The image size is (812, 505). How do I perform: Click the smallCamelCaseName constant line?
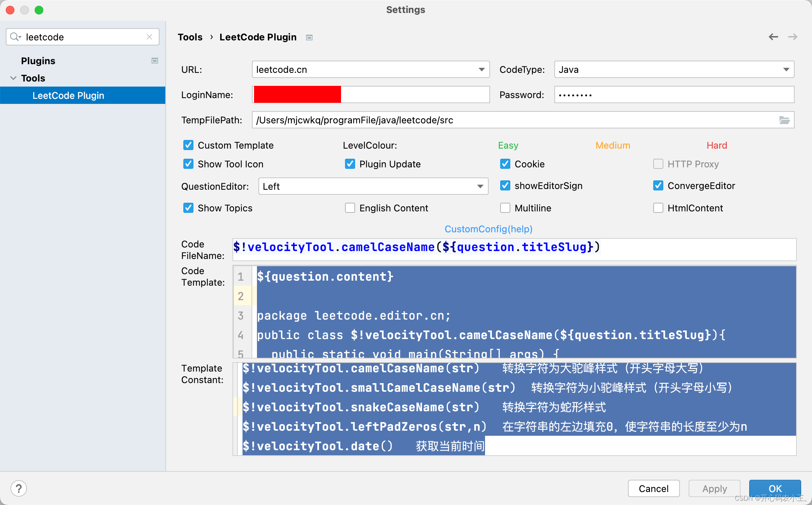coord(487,388)
